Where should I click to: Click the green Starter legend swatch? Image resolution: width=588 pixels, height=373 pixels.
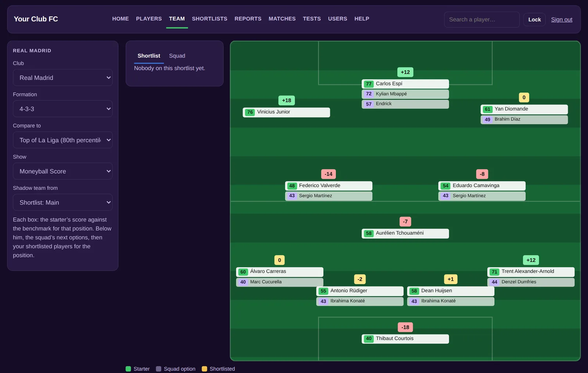point(128,369)
